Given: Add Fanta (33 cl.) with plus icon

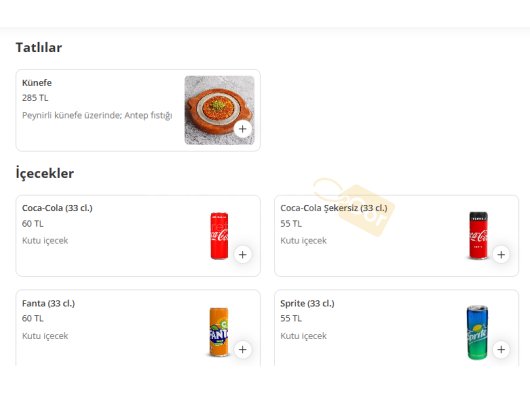Looking at the screenshot, I should coord(242,349).
